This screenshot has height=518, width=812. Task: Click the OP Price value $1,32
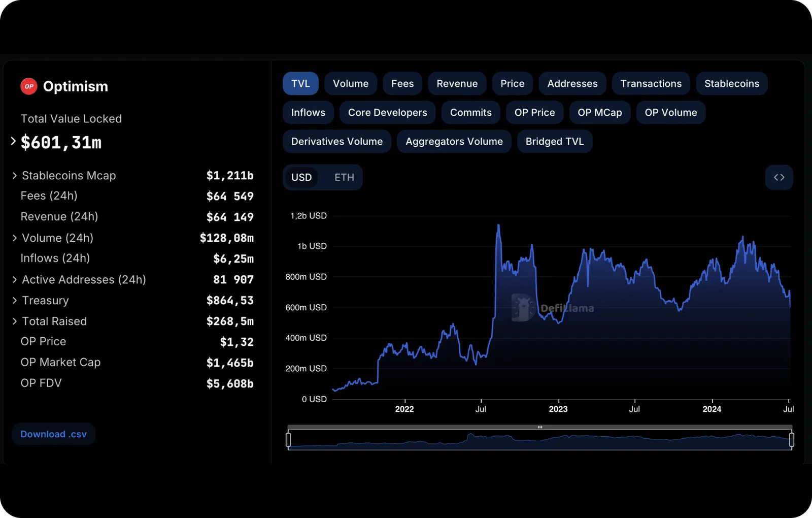(x=237, y=342)
